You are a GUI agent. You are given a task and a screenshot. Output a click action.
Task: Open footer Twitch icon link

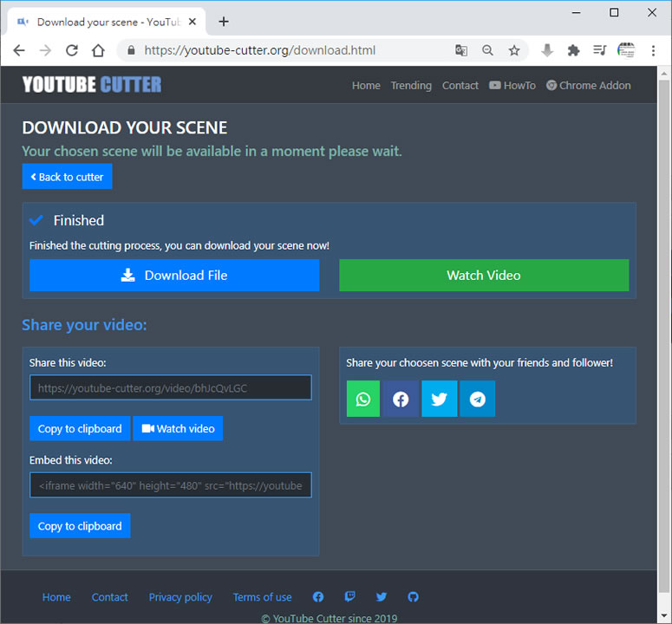(349, 596)
